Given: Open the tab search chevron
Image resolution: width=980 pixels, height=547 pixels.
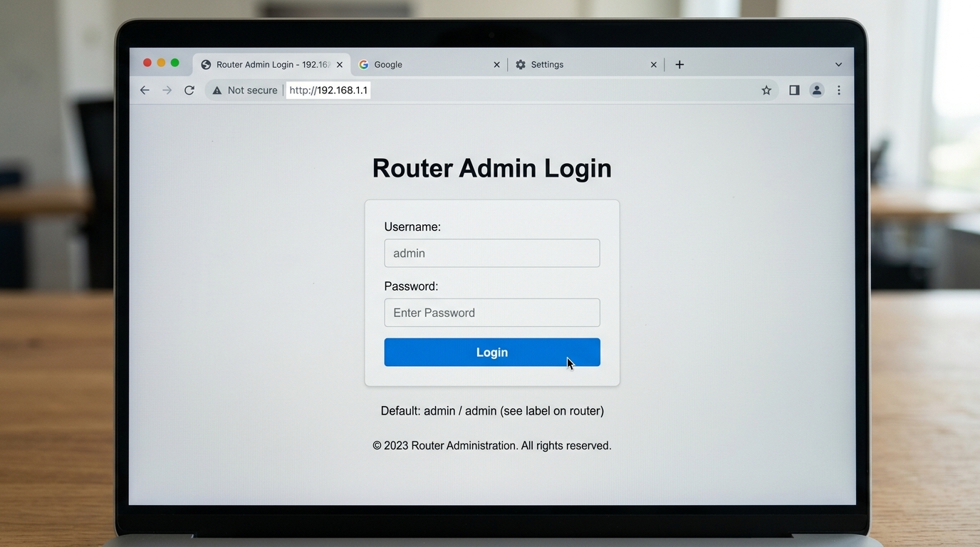Looking at the screenshot, I should pyautogui.click(x=838, y=64).
